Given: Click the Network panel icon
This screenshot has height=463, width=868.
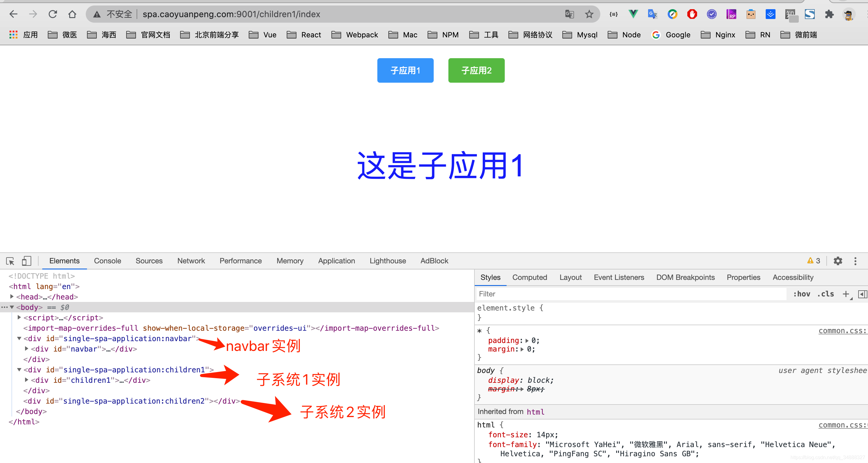Looking at the screenshot, I should click(x=191, y=261).
